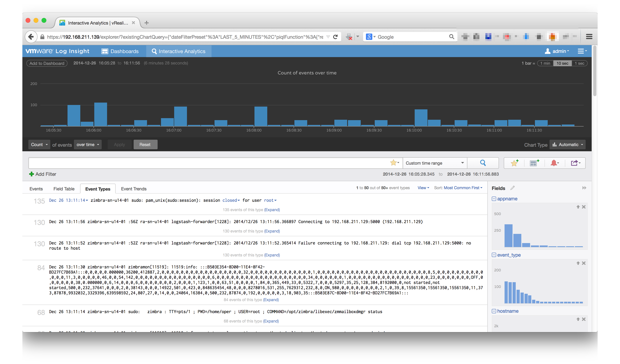Click the browser URL address bar

185,37
